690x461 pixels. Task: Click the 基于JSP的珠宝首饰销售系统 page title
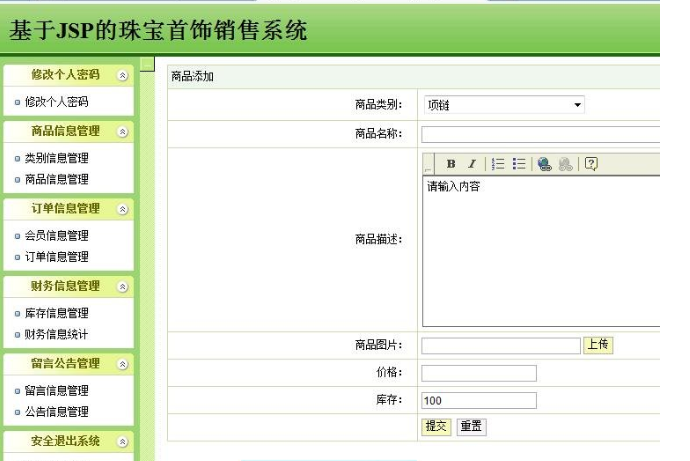[158, 30]
